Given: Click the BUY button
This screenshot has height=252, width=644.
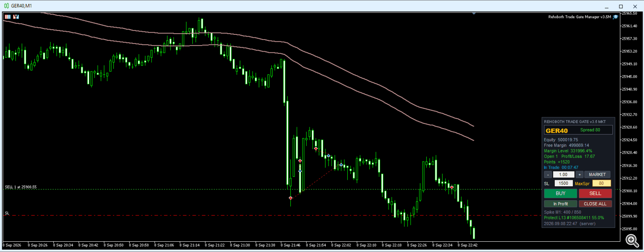Looking at the screenshot, I should (560, 194).
